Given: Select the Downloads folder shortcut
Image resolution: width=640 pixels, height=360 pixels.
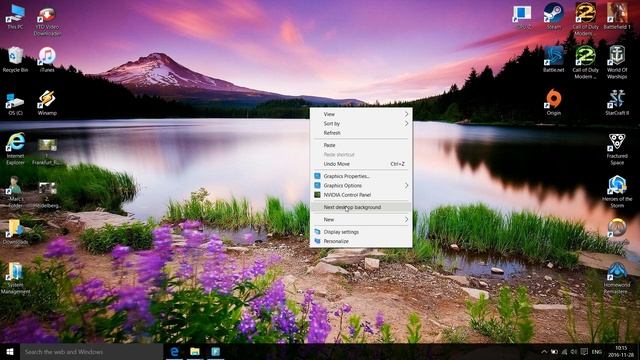Looking at the screenshot, I should [x=15, y=232].
